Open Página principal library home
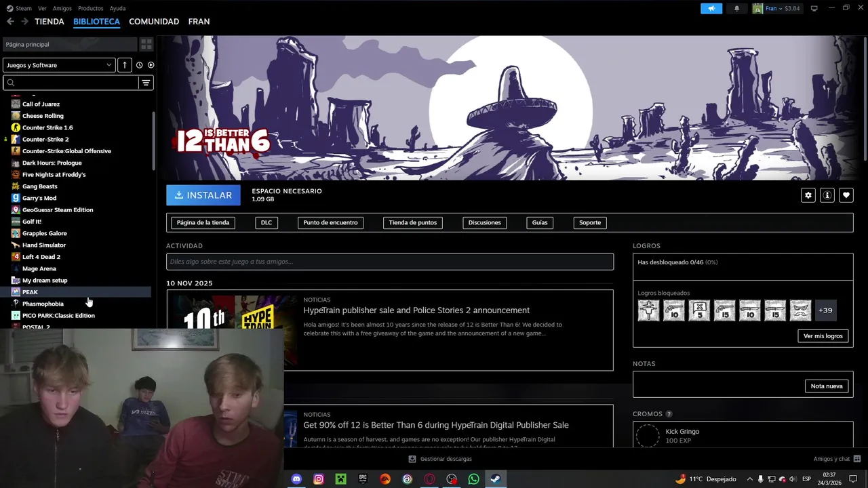Viewport: 868px width, 488px height. click(x=69, y=44)
